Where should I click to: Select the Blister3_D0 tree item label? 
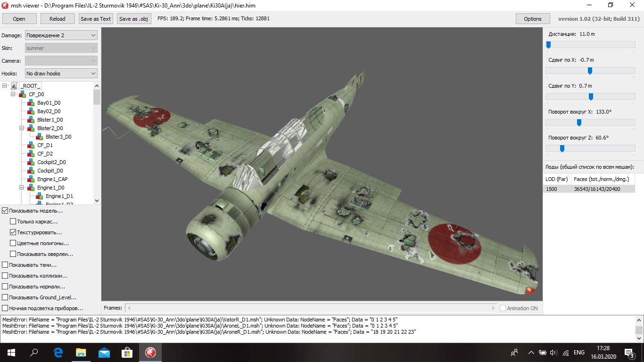(x=58, y=137)
